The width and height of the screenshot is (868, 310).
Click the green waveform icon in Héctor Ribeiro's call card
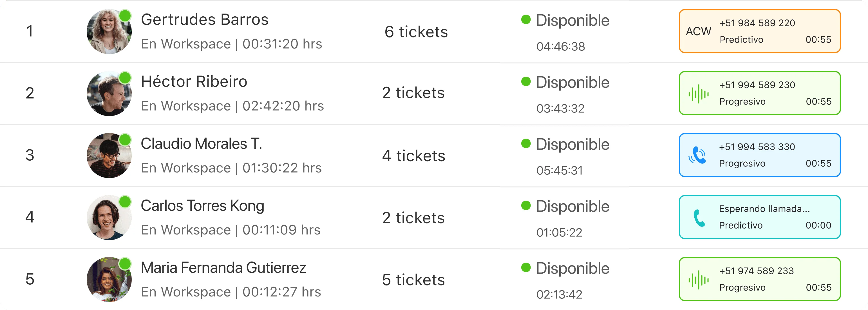click(698, 94)
